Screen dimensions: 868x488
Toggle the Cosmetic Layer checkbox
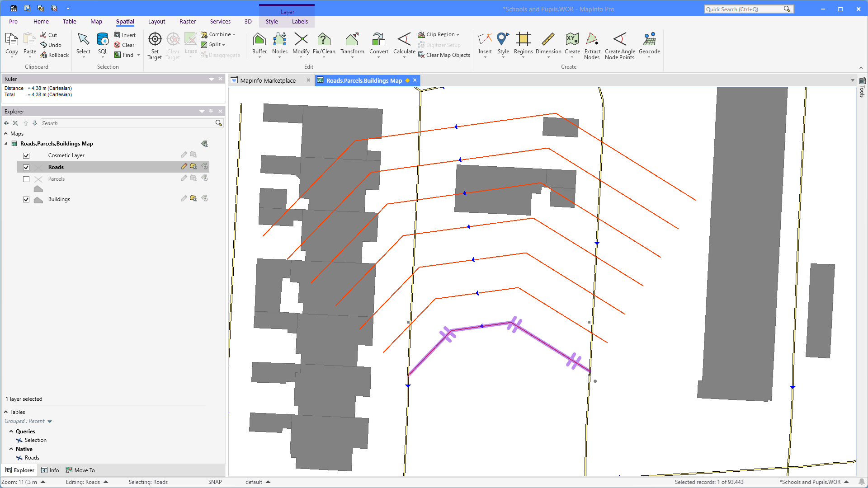pyautogui.click(x=26, y=155)
